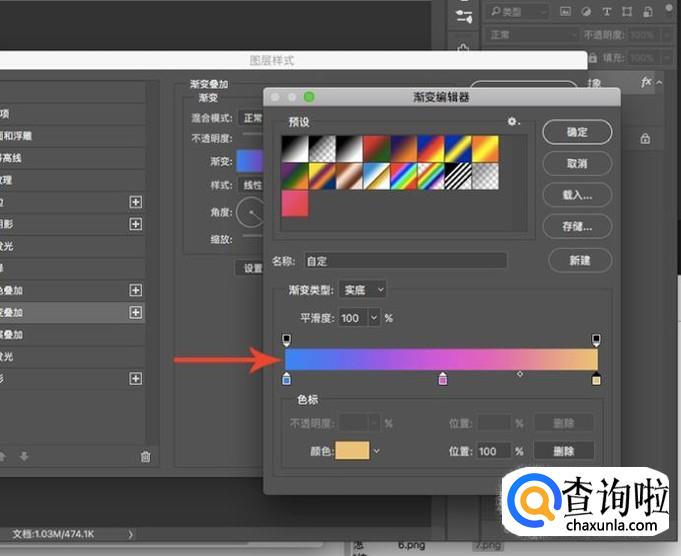The image size is (681, 556).
Task: Select the pink middle color stop
Action: coord(443,379)
